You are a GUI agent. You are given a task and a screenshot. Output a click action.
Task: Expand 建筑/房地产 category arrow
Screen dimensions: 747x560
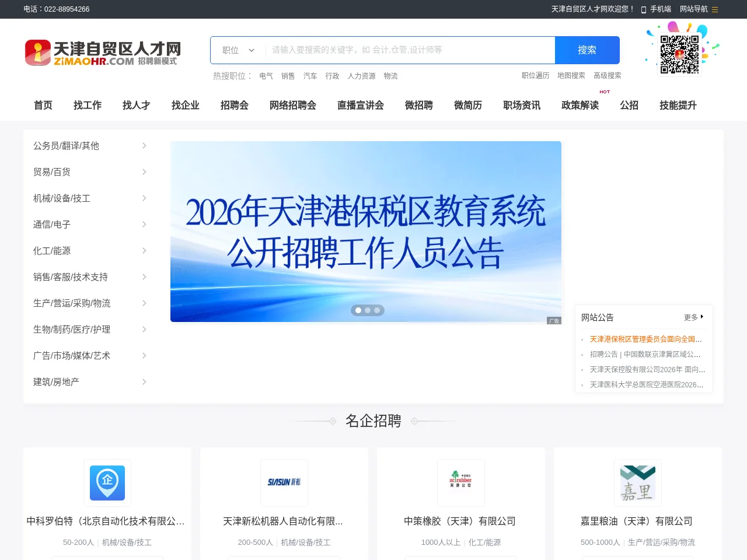pos(144,382)
